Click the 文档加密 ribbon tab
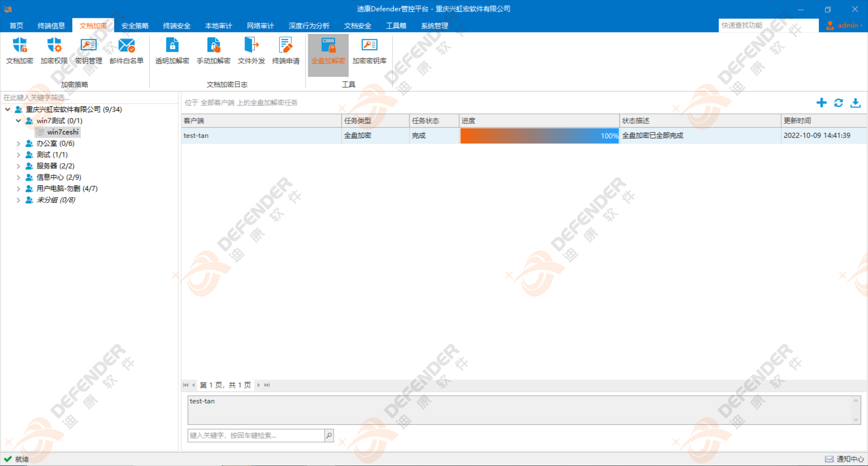Viewport: 868px width, 466px height. coord(93,26)
